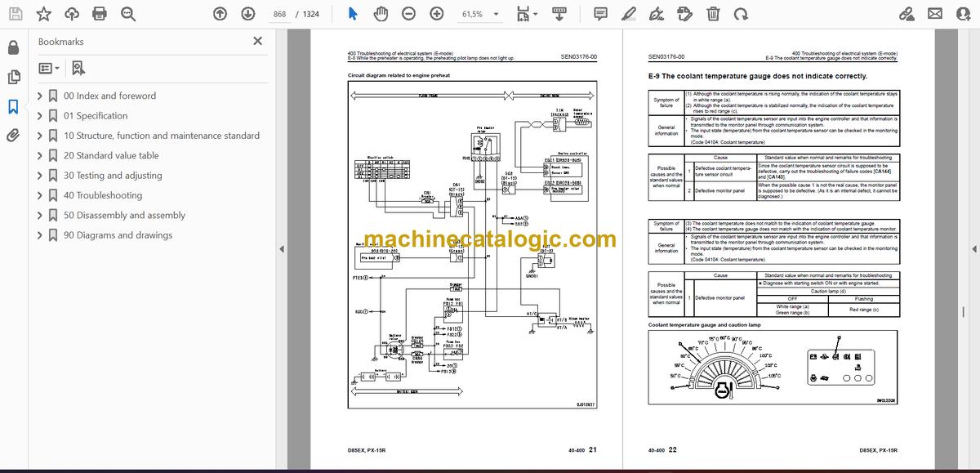
Task: Close the Bookmarks panel
Action: [x=258, y=41]
